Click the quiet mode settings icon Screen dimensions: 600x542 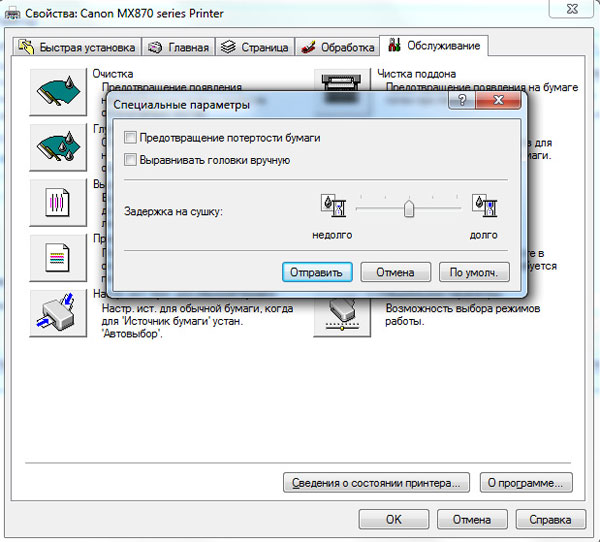(x=342, y=317)
